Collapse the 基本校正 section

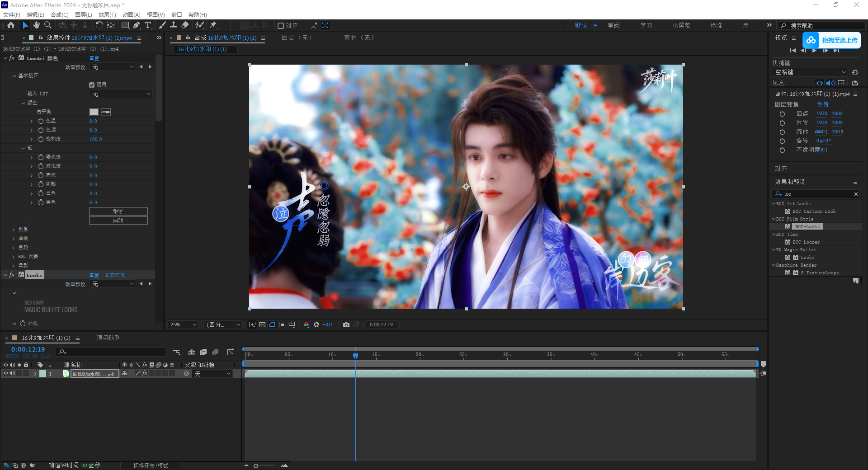point(14,76)
